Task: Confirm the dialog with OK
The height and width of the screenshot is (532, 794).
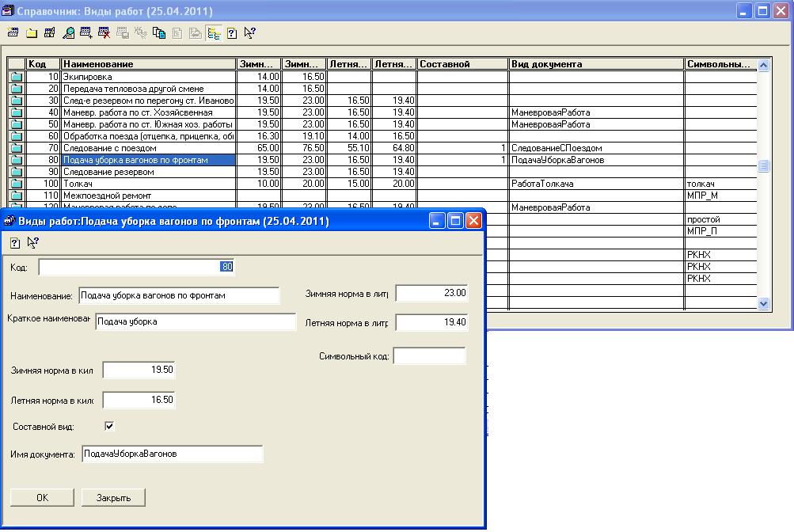Action: 43,498
